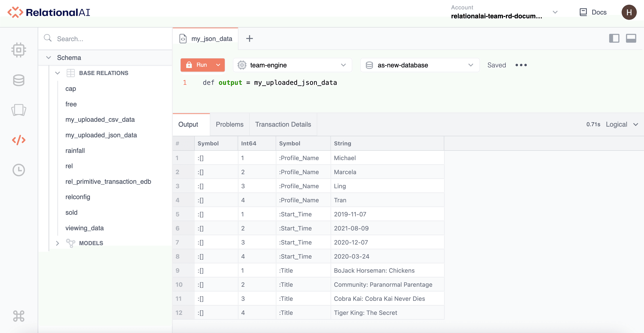Open the Transactions history clock icon

tap(19, 170)
